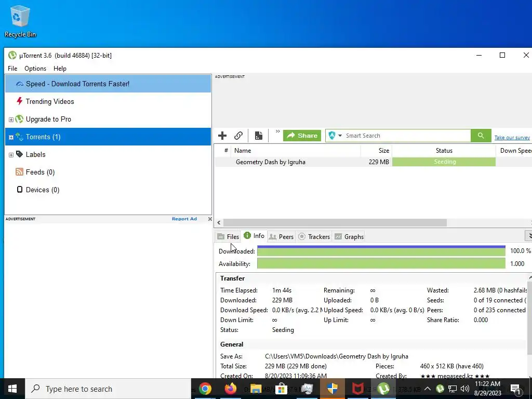
Task: Click the Feeds RSS icon
Action: 19,171
